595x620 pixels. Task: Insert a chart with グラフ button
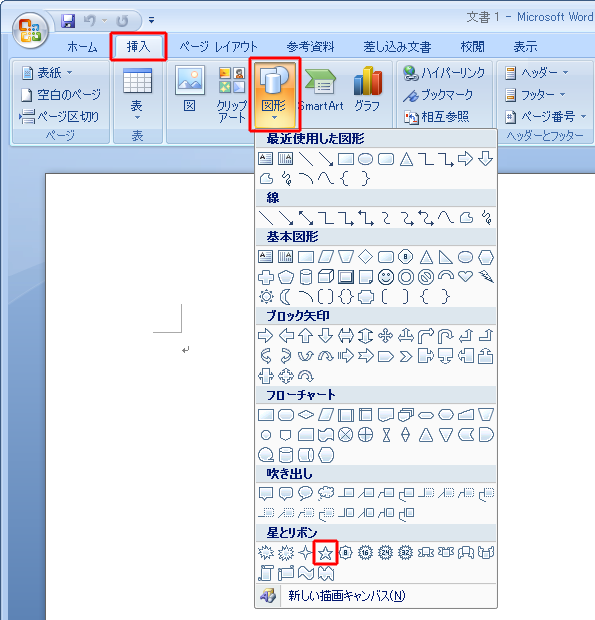click(x=367, y=92)
